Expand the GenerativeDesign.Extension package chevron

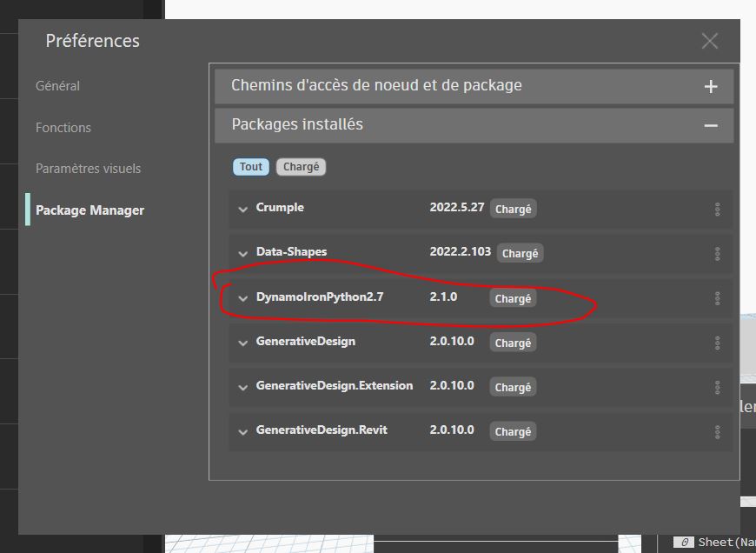point(242,387)
